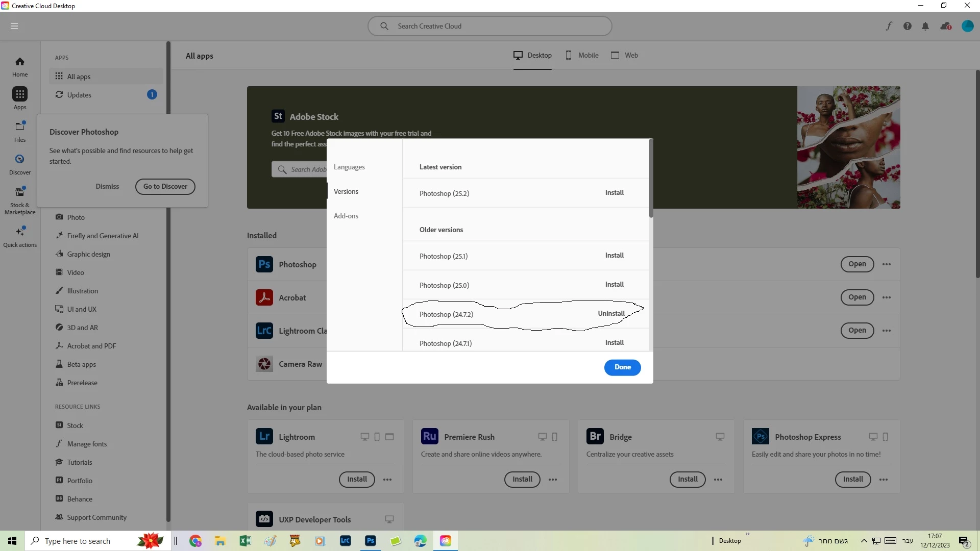Switch to the Mobile tab
The image size is (980, 551).
582,55
